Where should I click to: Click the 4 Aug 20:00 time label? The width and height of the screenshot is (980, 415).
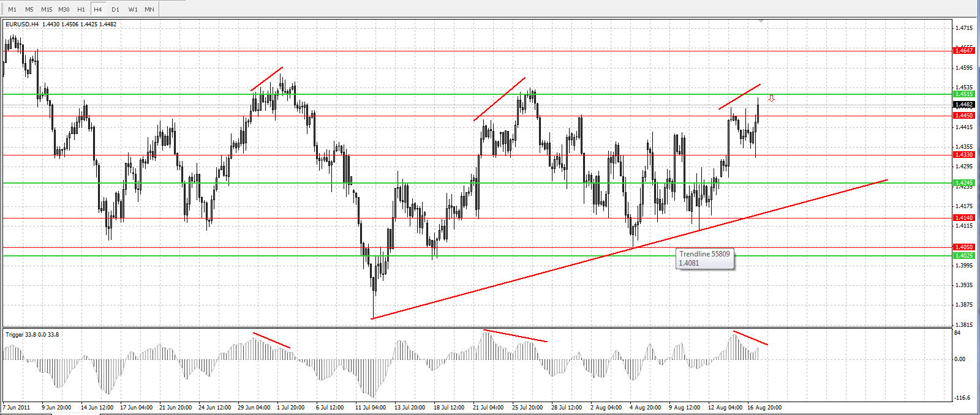tap(645, 408)
